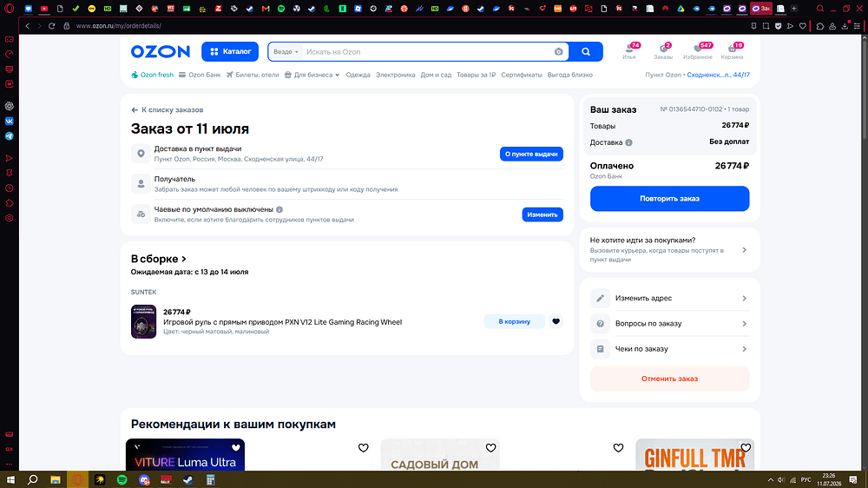Click the camera image-search icon in search bar
The height and width of the screenshot is (488, 868).
(558, 51)
